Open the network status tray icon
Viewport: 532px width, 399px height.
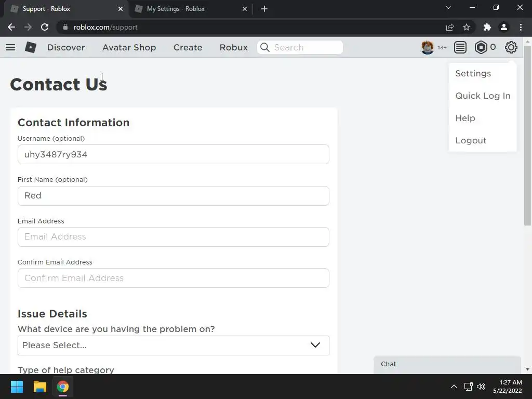[468, 387]
